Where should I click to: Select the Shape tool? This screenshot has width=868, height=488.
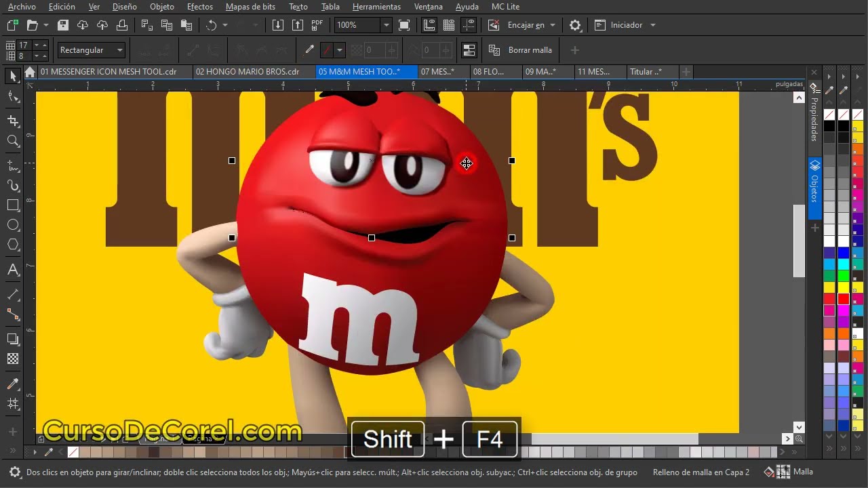tap(12, 97)
